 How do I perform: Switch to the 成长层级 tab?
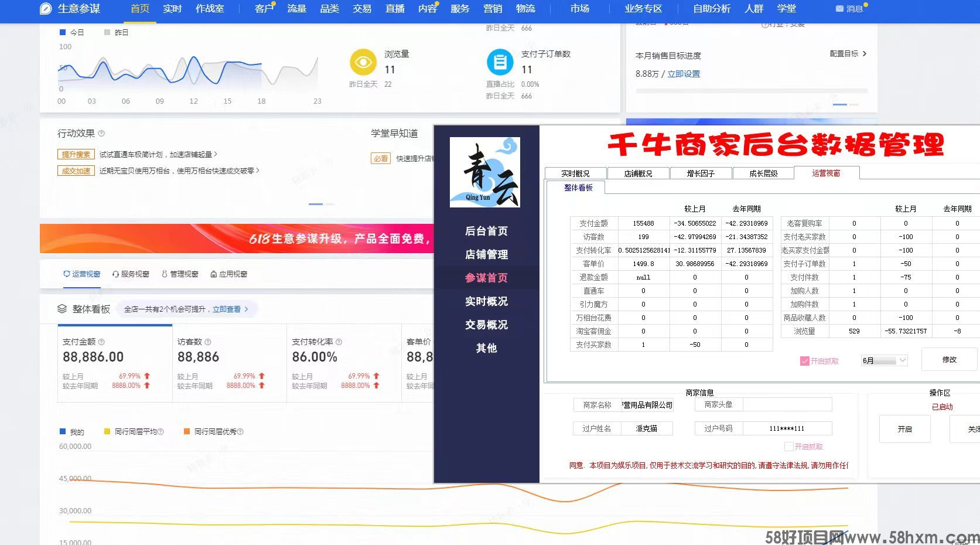(x=763, y=173)
